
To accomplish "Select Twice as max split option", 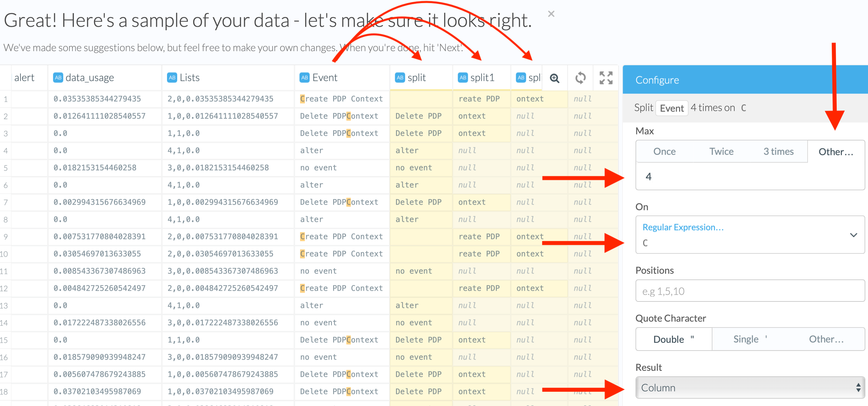I will click(x=721, y=152).
